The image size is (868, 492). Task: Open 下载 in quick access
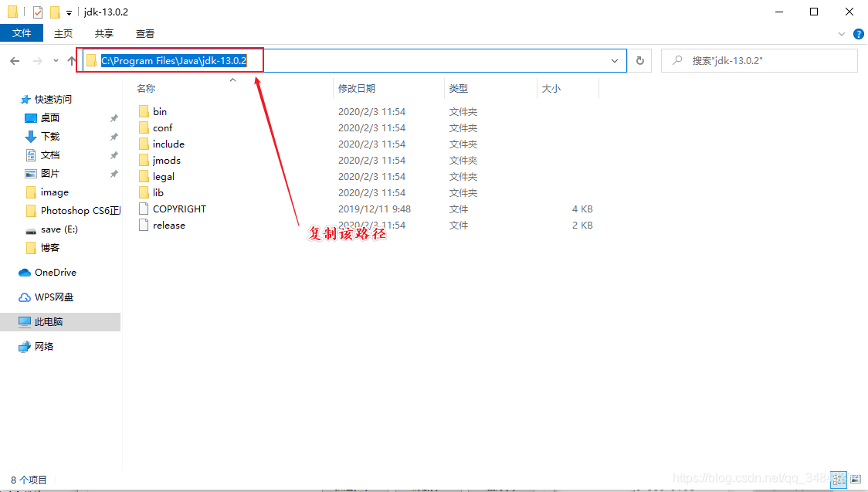[x=50, y=136]
